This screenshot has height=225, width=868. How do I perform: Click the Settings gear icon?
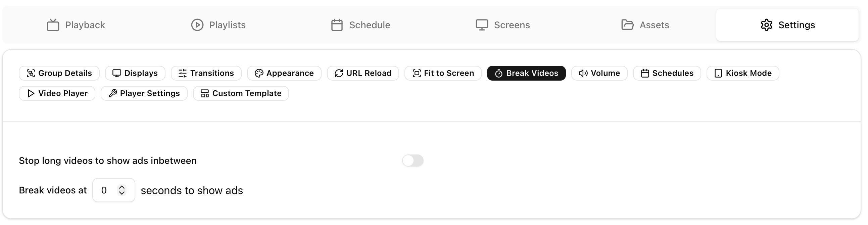(x=766, y=25)
